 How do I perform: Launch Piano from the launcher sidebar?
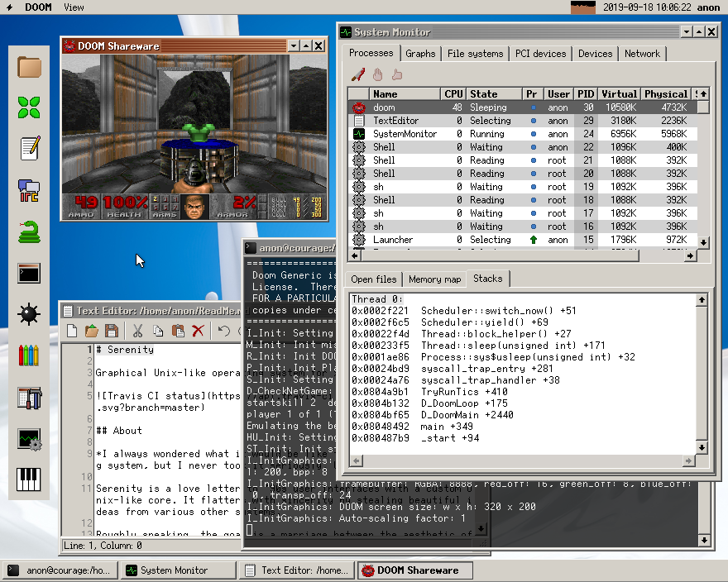[29, 479]
